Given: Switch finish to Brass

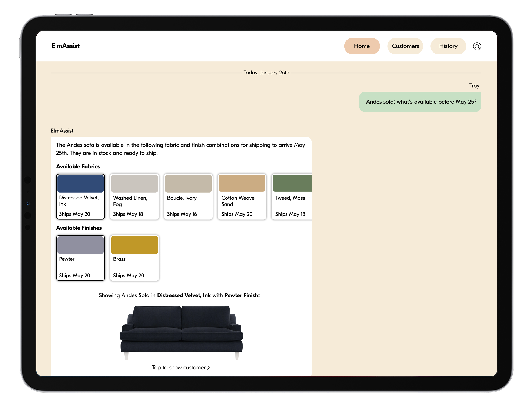Looking at the screenshot, I should pos(134,258).
